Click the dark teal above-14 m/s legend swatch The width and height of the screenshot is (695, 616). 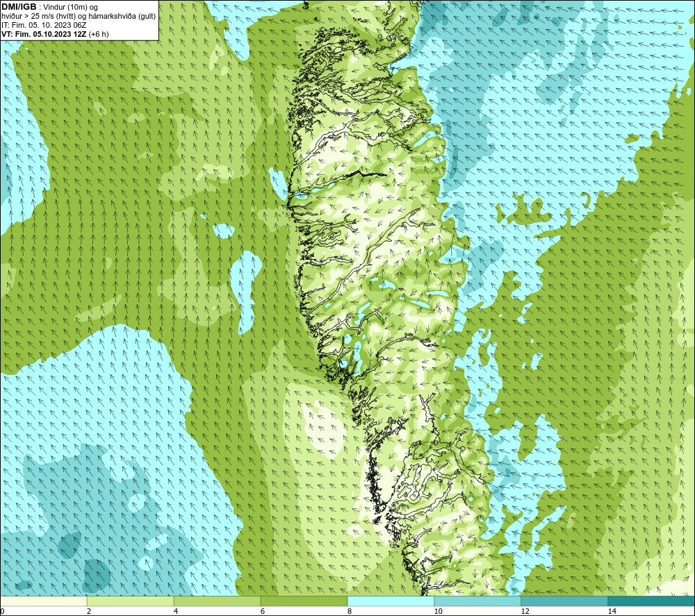[x=652, y=601]
